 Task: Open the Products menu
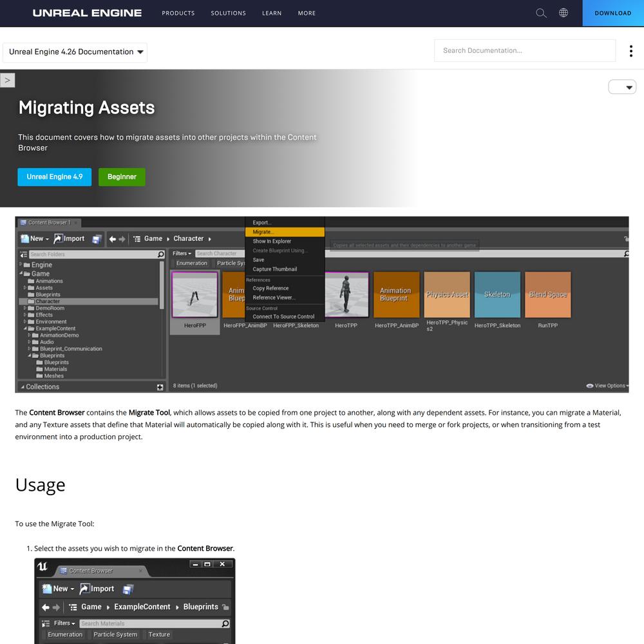pos(178,13)
